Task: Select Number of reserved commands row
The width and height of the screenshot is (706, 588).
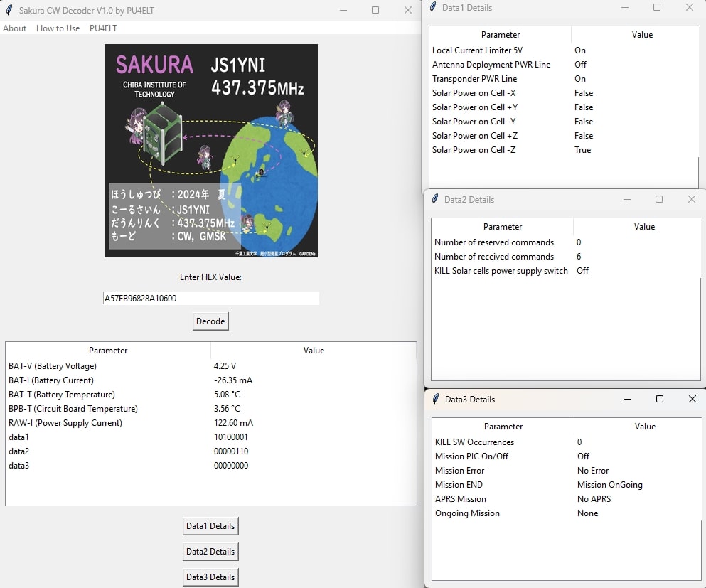Action: coord(566,242)
